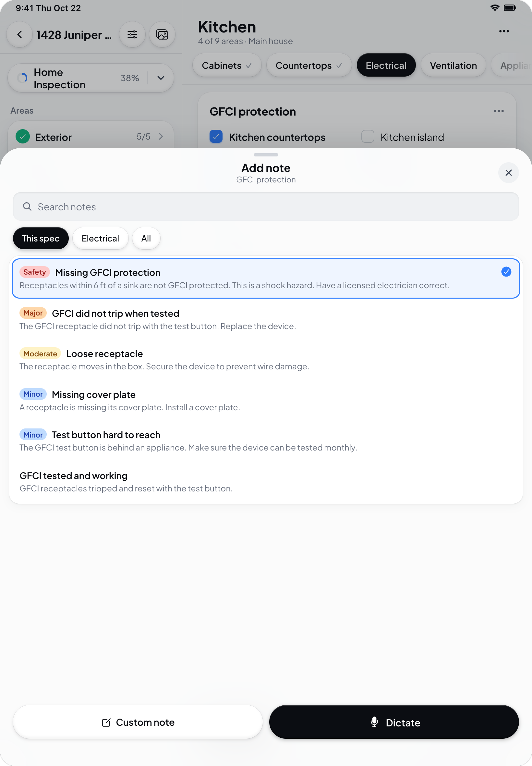Image resolution: width=532 pixels, height=766 pixels.
Task: Open Exterior area chevron
Action: click(x=161, y=136)
